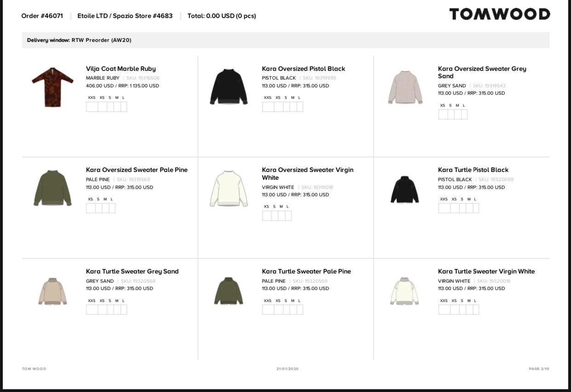571x392 pixels.
Task: Click XXS quantity box for Vilja Coat
Action: (x=91, y=107)
